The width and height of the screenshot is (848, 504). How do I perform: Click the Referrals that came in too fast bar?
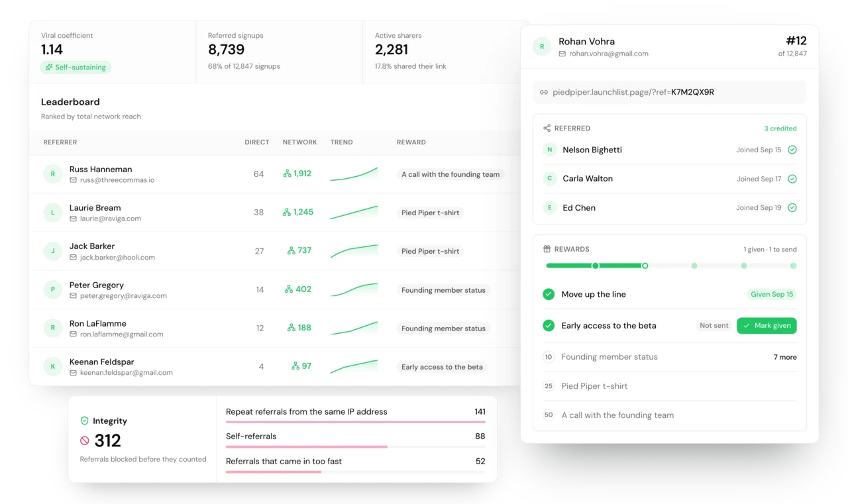[x=356, y=472]
